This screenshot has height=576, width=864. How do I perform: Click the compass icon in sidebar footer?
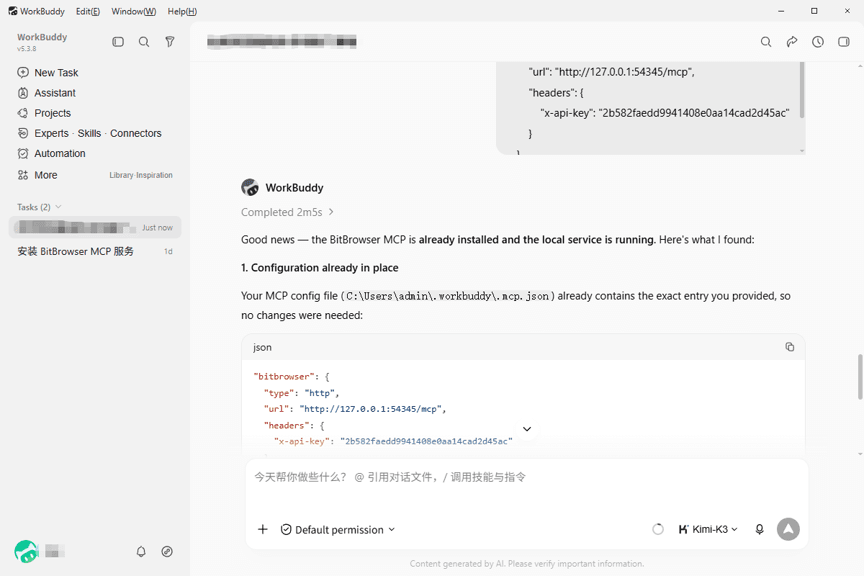[x=167, y=551]
